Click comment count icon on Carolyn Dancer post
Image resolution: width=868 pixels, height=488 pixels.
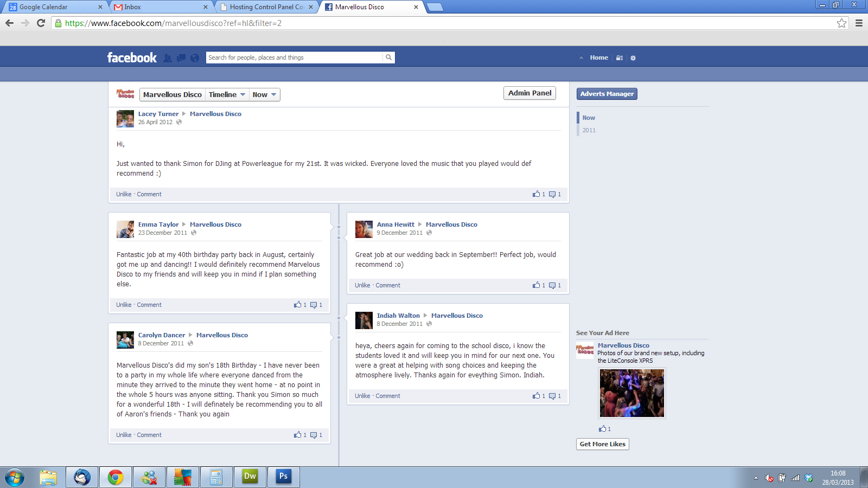tap(314, 435)
